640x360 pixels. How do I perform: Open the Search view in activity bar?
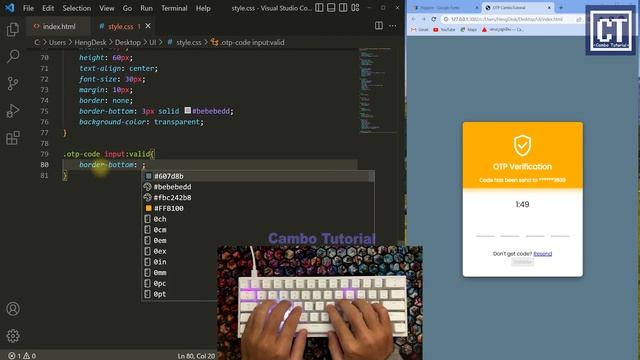click(13, 56)
